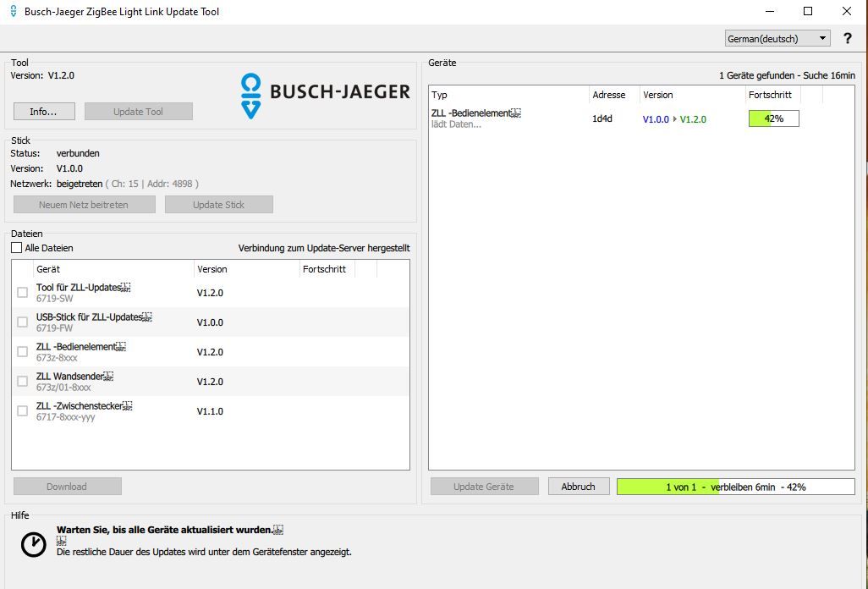868x589 pixels.
Task: Close the Update Tool window
Action: 847,11
